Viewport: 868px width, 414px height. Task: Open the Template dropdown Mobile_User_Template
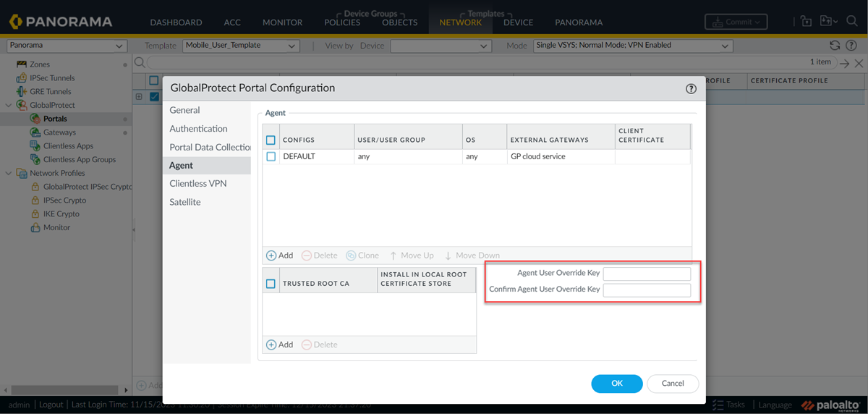[x=241, y=46]
